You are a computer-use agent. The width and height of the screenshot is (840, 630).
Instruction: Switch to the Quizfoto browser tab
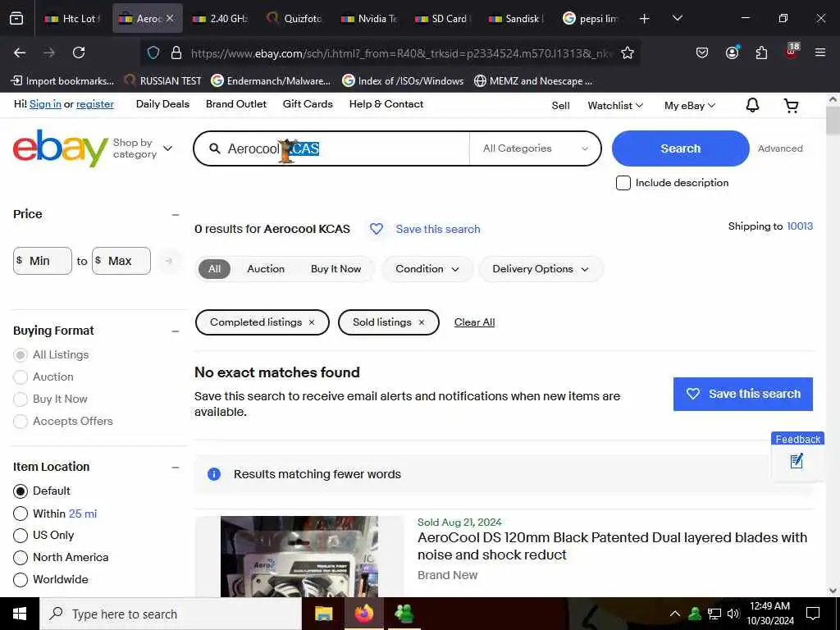pyautogui.click(x=294, y=19)
